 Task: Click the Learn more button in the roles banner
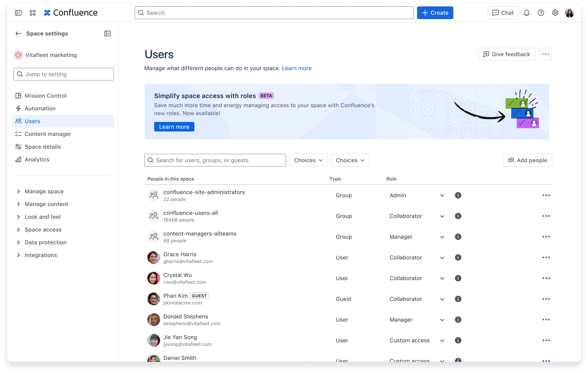174,127
